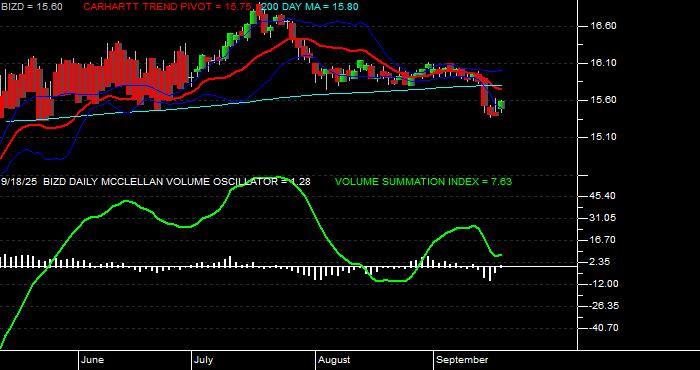This screenshot has height=370, width=700.
Task: Click the -40.70 oscillator axis value
Action: pos(603,328)
